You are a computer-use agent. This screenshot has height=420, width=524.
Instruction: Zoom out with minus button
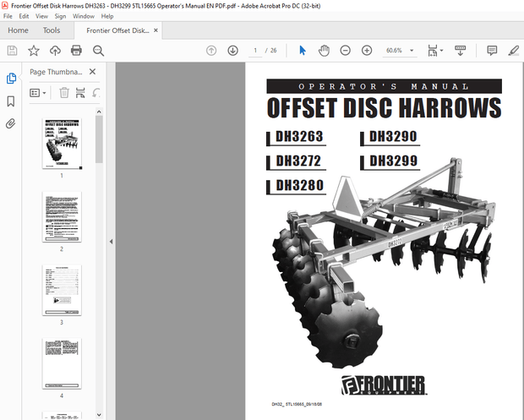pyautogui.click(x=345, y=51)
